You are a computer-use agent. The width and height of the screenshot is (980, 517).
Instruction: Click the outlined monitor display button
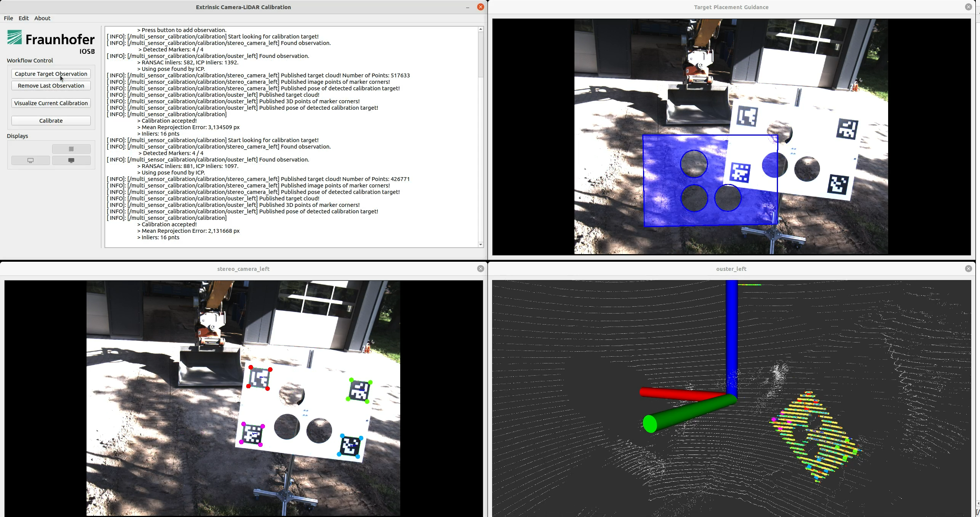(30, 160)
